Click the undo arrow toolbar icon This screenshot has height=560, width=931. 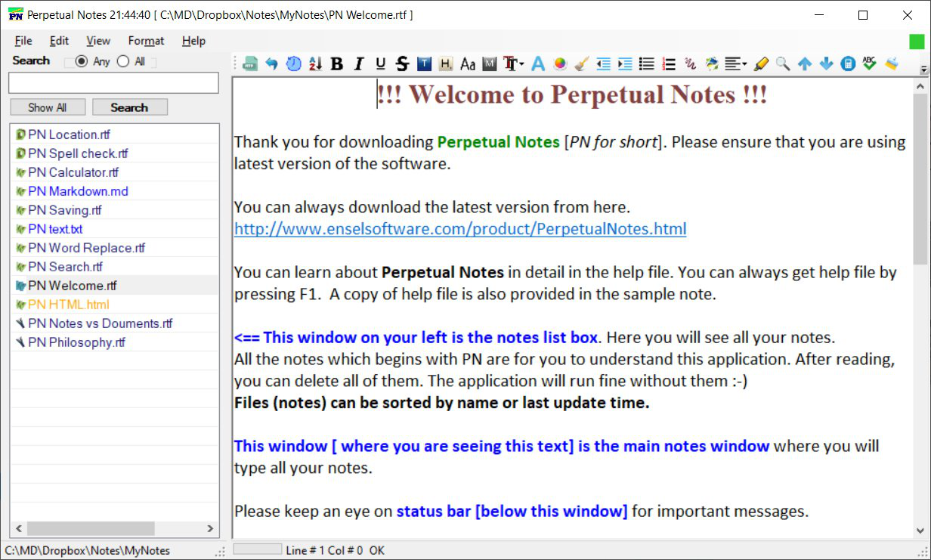point(271,64)
